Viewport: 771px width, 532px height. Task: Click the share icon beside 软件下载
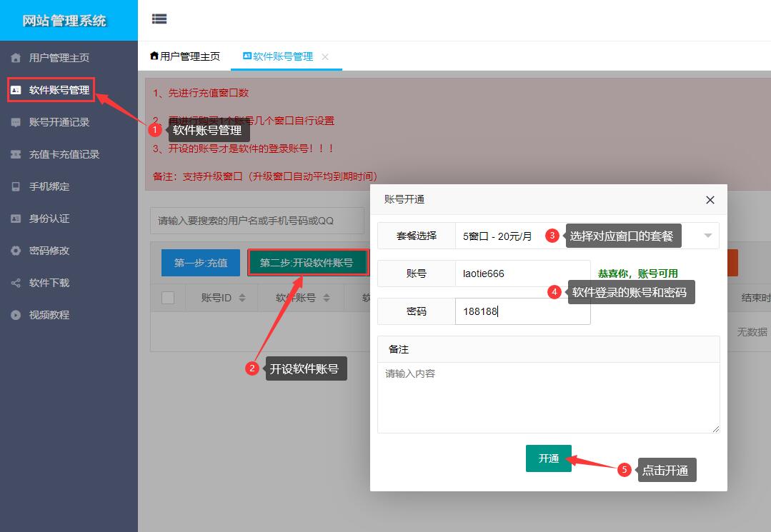[16, 283]
